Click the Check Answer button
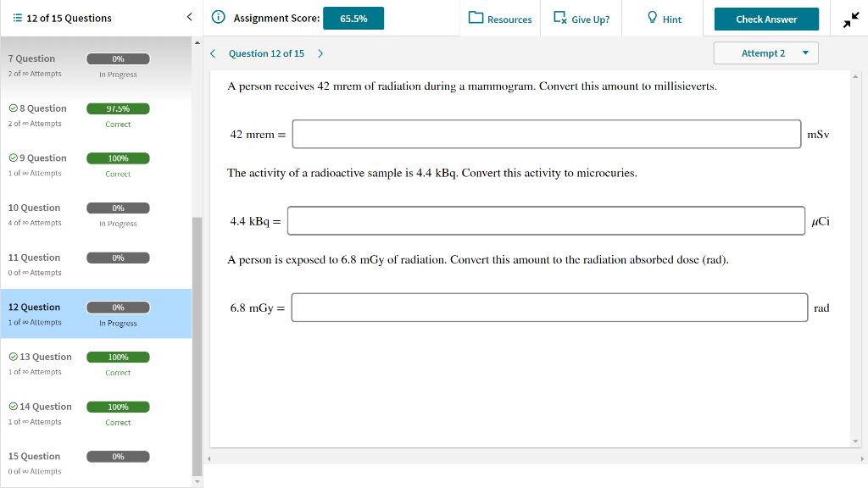Viewport: 868px width, 488px height. coord(765,18)
